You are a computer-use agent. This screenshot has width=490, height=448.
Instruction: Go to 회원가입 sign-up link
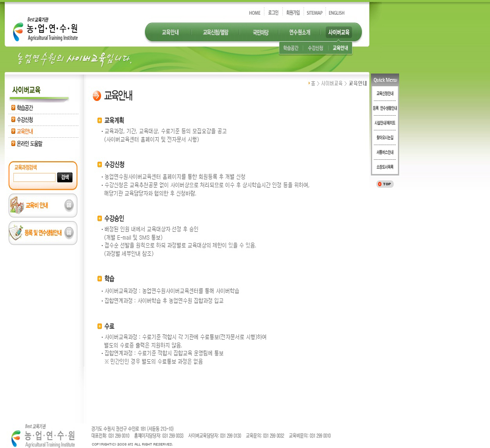[293, 13]
